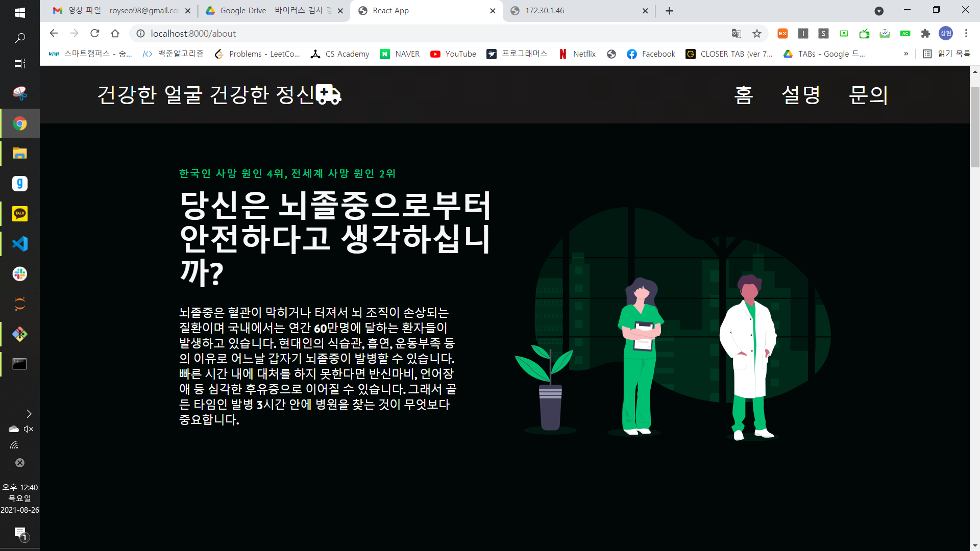Go to browser home page icon

115,33
